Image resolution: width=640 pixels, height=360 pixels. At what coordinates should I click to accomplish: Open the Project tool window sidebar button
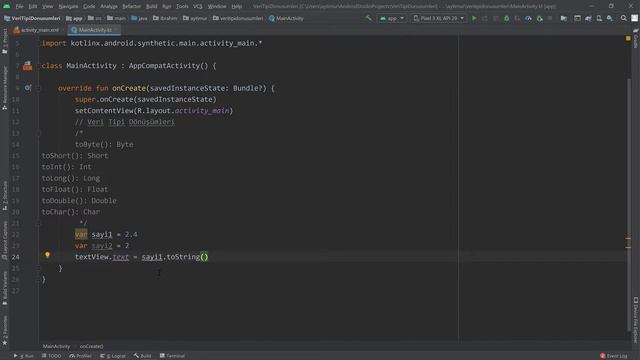pyautogui.click(x=5, y=41)
